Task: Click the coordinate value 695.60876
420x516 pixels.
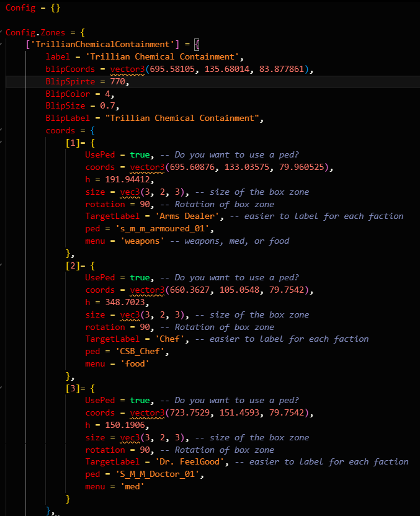Action: click(192, 167)
